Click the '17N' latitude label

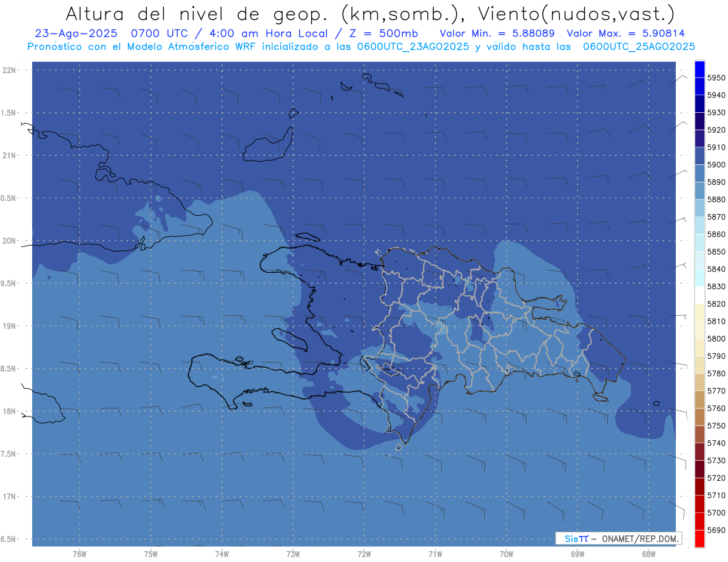point(9,497)
